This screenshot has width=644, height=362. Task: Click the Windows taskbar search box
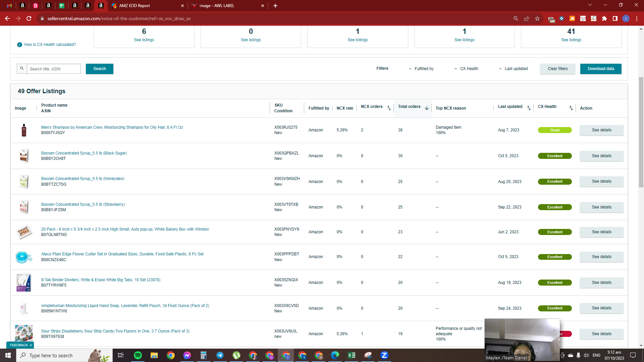pyautogui.click(x=64, y=355)
